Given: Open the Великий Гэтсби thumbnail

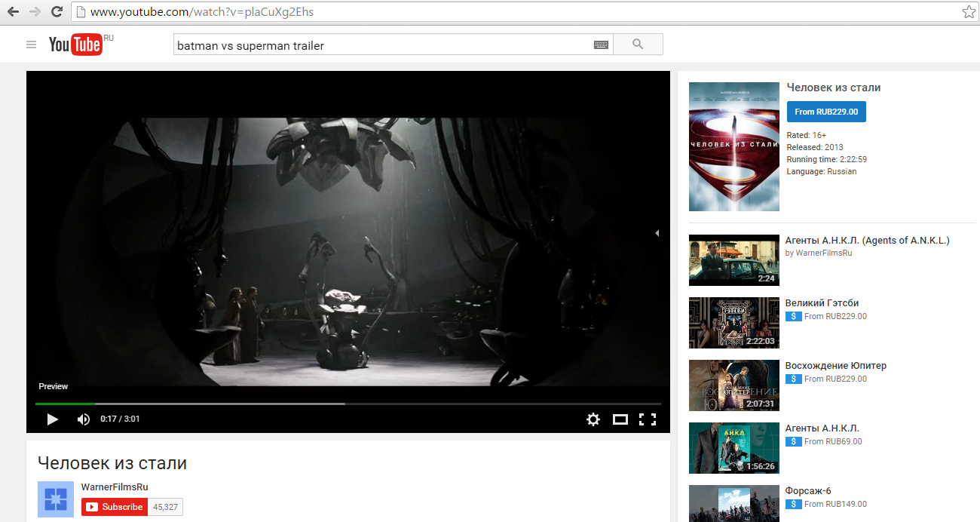Looking at the screenshot, I should pyautogui.click(x=734, y=323).
